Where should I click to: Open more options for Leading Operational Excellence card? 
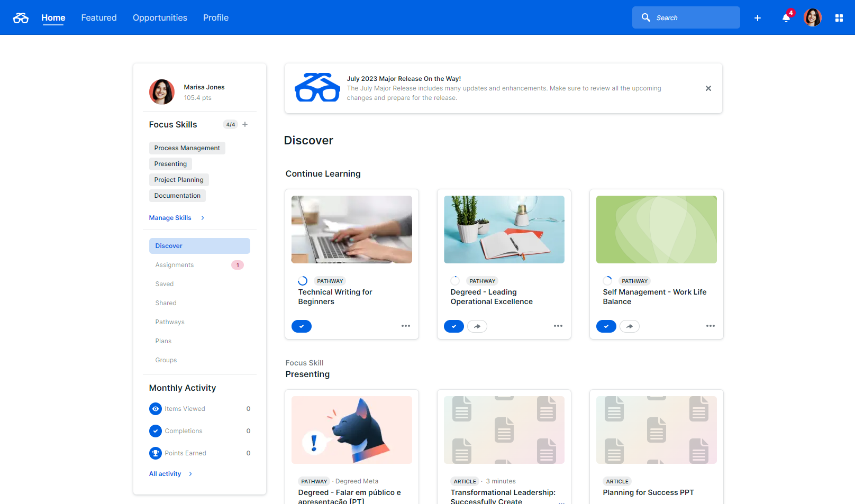coord(558,326)
